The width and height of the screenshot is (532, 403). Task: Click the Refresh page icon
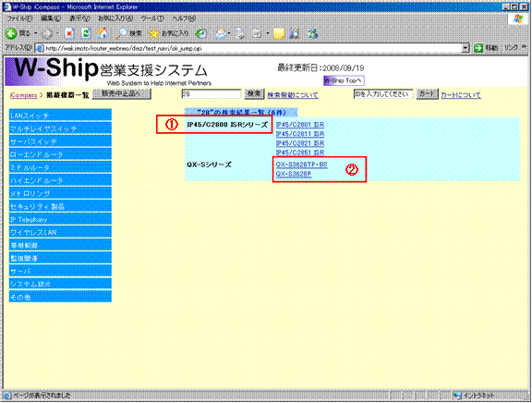click(86, 33)
